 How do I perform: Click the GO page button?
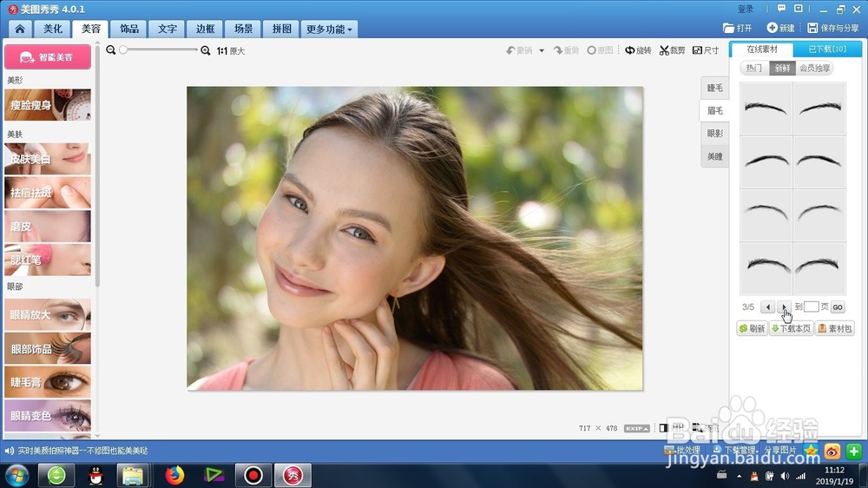pyautogui.click(x=838, y=307)
